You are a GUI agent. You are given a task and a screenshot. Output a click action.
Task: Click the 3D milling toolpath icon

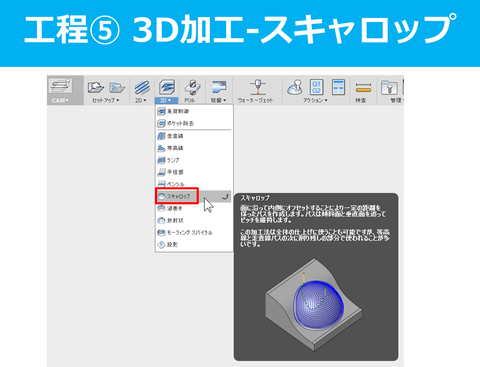pos(166,88)
